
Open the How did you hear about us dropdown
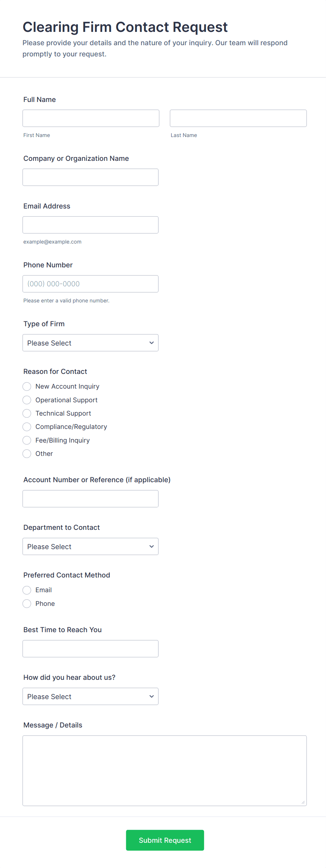[90, 696]
